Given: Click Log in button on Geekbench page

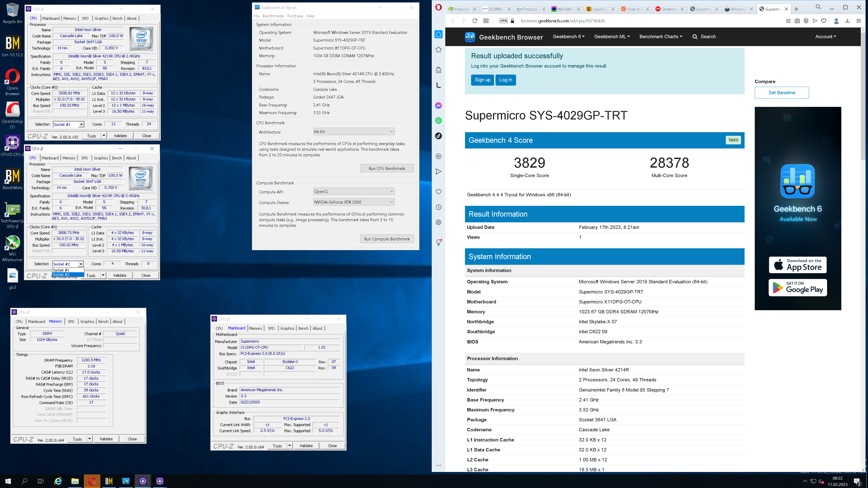Looking at the screenshot, I should click(505, 80).
